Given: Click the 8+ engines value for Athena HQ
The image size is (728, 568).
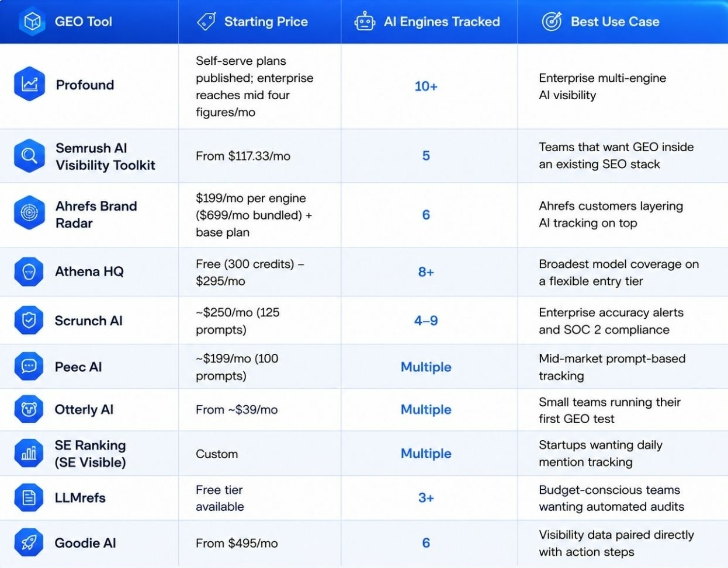Looking at the screenshot, I should pos(426,272).
